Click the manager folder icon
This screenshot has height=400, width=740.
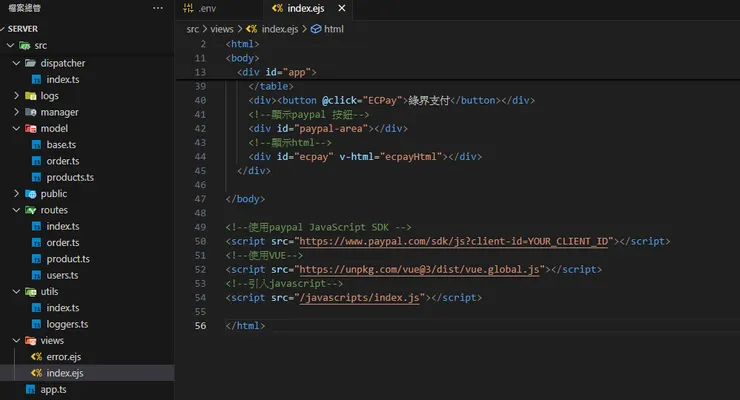tap(30, 112)
